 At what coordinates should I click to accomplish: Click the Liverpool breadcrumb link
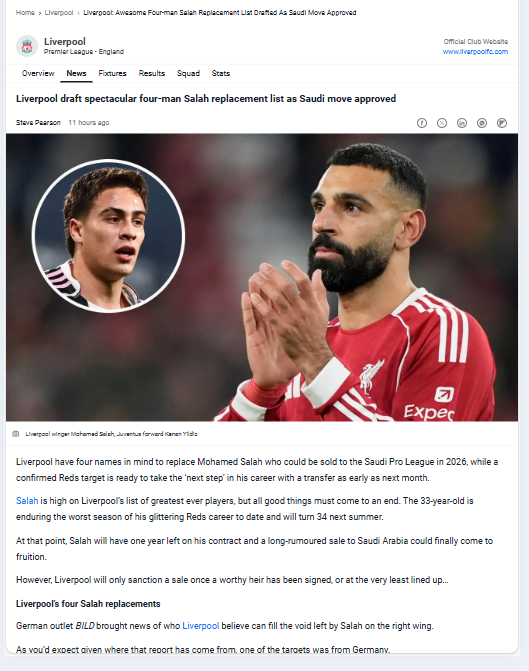point(59,13)
